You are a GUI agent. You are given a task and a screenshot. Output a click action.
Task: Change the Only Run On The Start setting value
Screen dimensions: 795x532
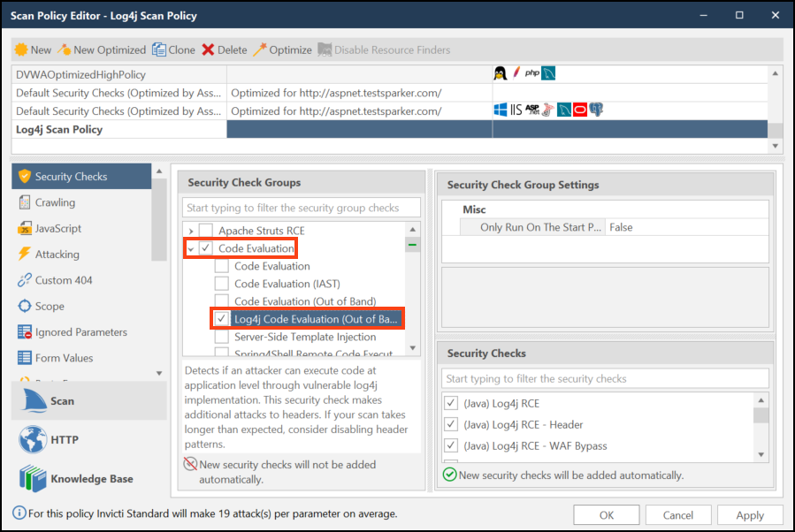[623, 226]
